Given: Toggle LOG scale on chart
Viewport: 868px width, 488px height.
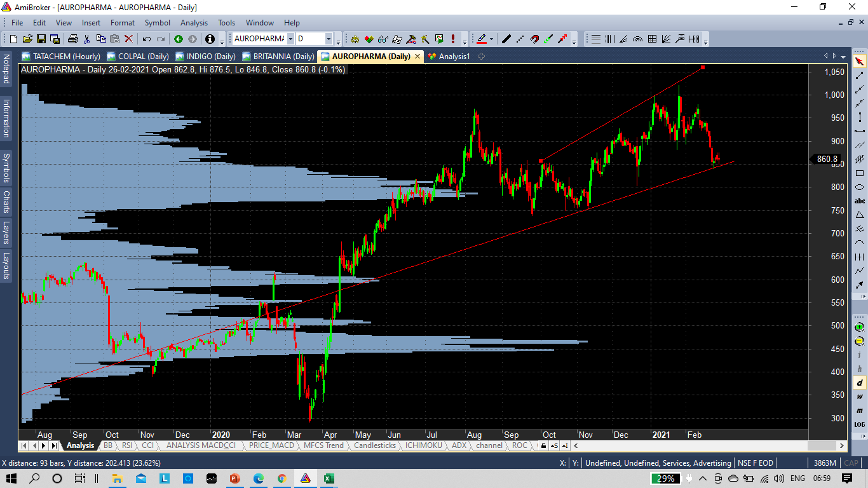Looking at the screenshot, I should 859,424.
